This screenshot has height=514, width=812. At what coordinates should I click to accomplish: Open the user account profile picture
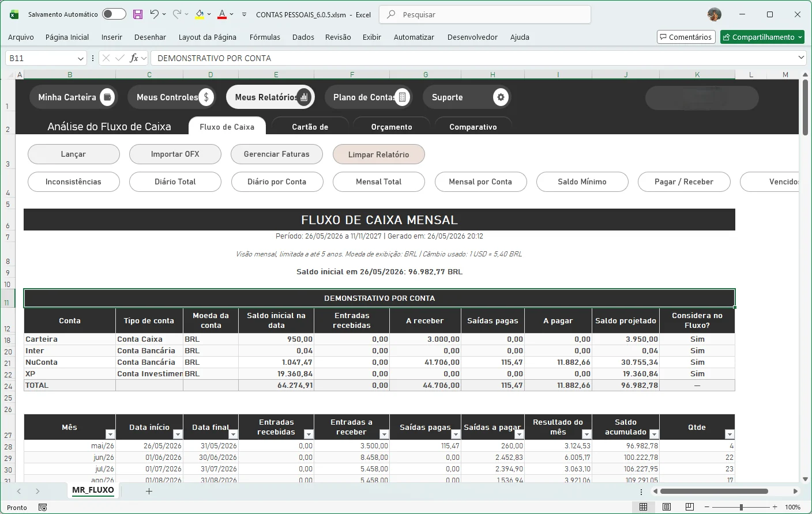pyautogui.click(x=715, y=14)
